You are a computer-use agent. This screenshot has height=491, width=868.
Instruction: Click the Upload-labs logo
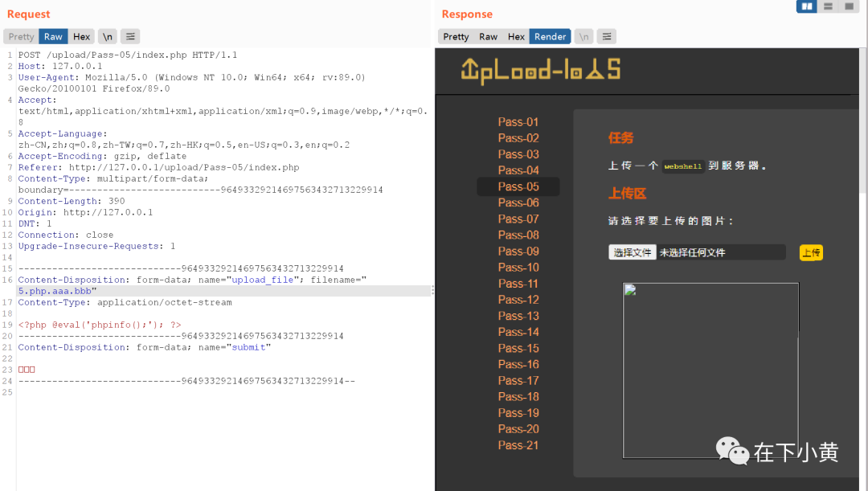pyautogui.click(x=540, y=71)
